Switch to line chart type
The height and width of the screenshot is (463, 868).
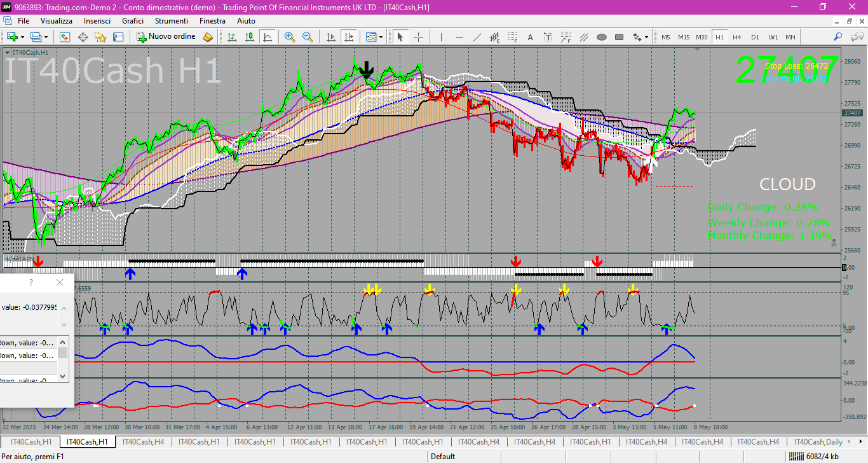268,37
